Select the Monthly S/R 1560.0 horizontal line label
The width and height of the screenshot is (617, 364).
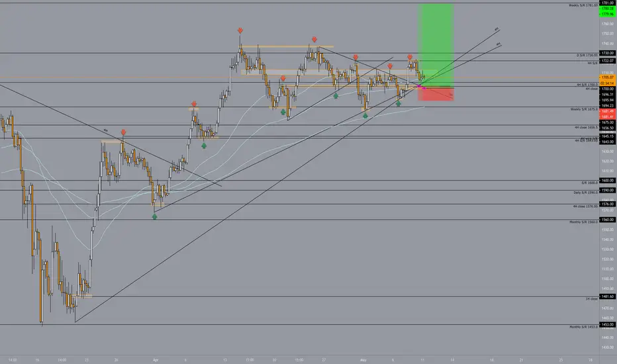(x=583, y=222)
